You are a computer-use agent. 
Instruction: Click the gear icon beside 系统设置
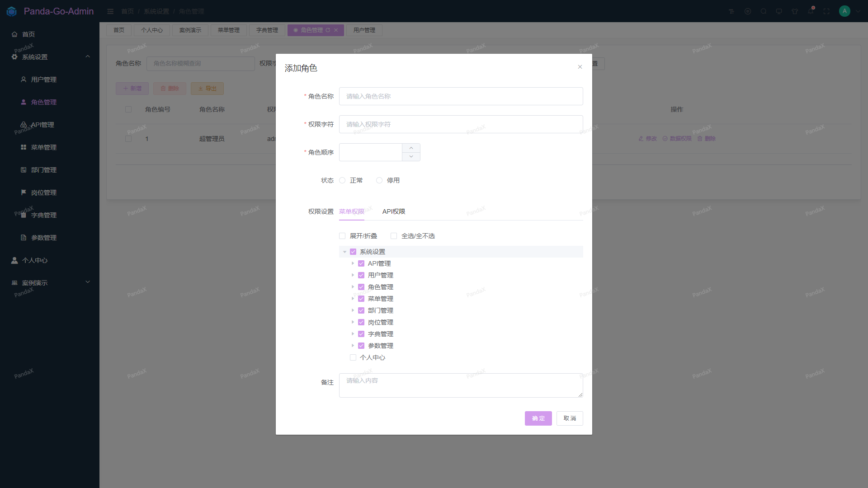coord(14,57)
